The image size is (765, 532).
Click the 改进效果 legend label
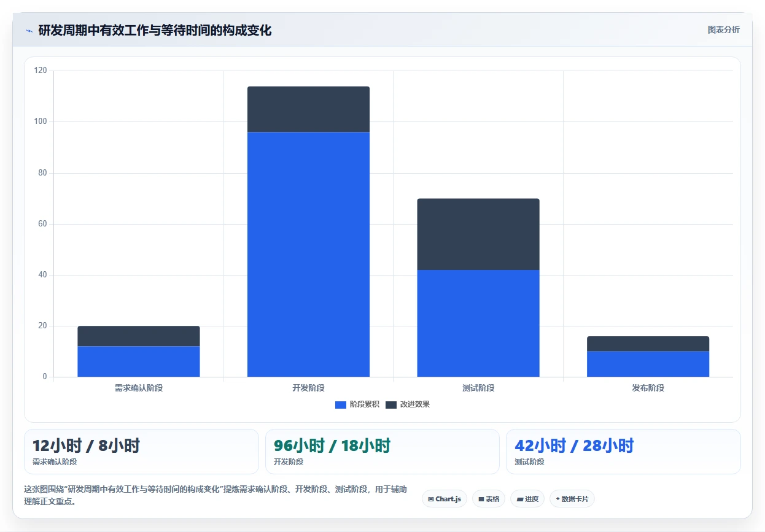click(415, 404)
